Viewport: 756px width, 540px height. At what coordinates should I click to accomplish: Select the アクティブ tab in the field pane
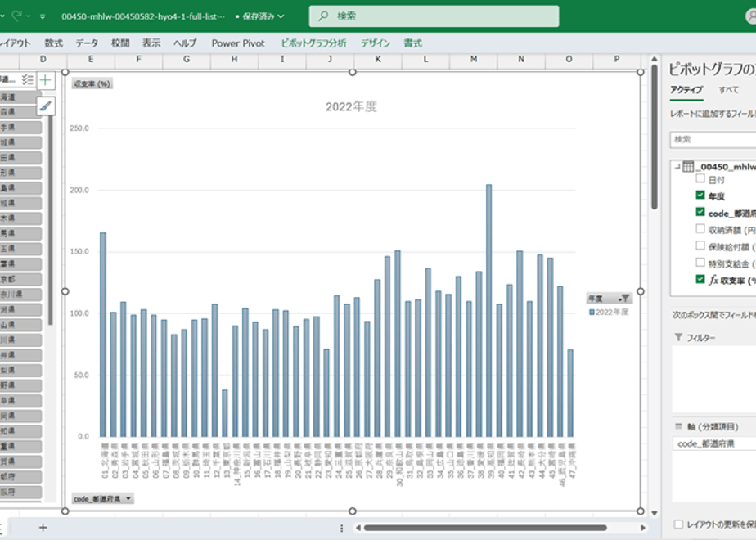[686, 90]
